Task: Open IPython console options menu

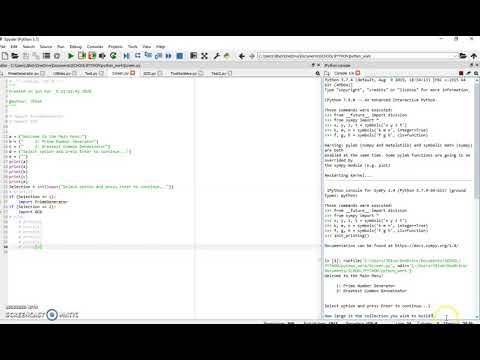Action: point(476,73)
